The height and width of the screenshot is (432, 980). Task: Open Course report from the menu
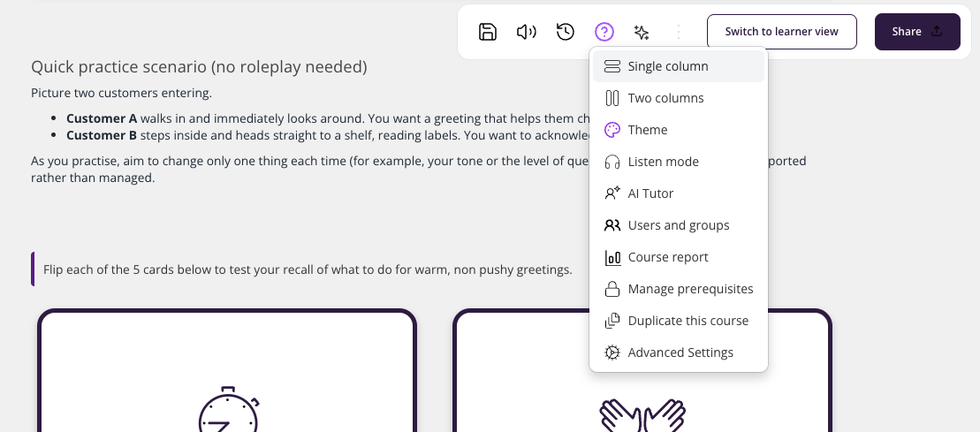(678, 258)
